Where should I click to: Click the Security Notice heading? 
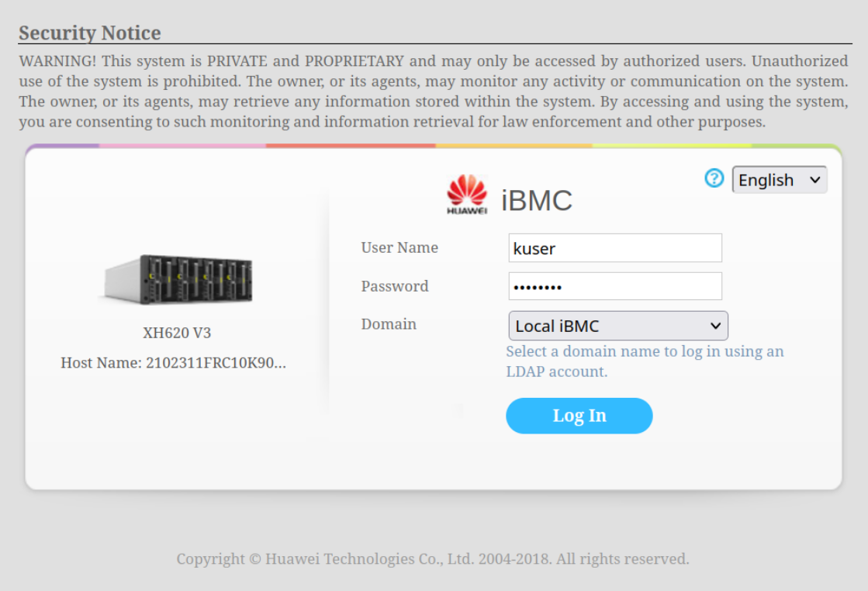(x=90, y=33)
